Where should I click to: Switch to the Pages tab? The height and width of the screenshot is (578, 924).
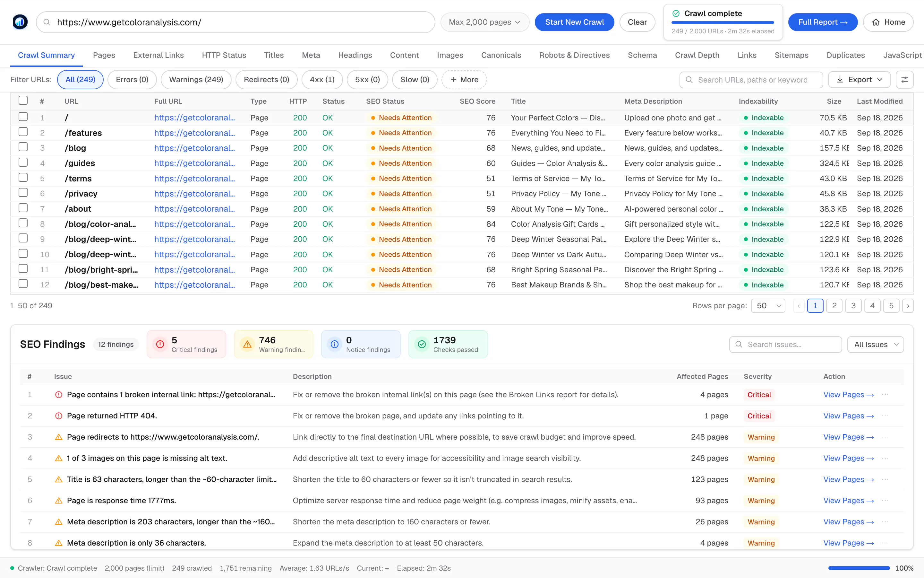click(x=104, y=55)
